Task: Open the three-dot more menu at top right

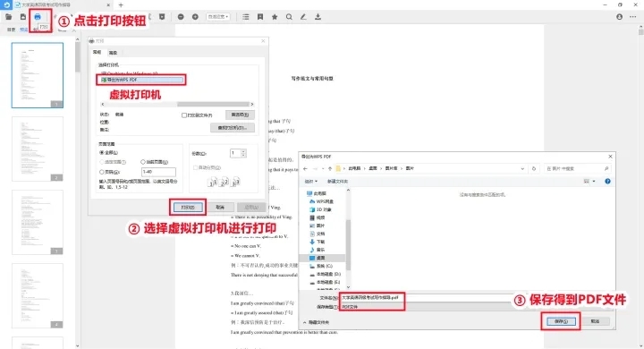Action: click(633, 17)
